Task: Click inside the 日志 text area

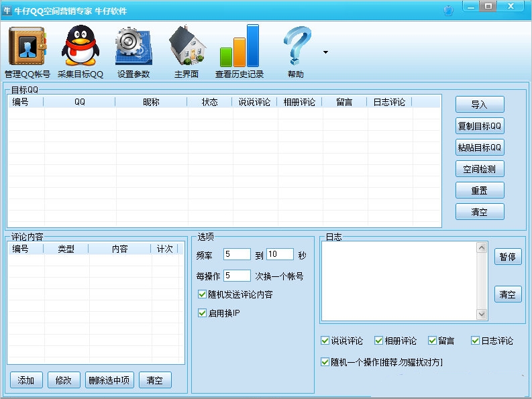Action: pyautogui.click(x=399, y=281)
